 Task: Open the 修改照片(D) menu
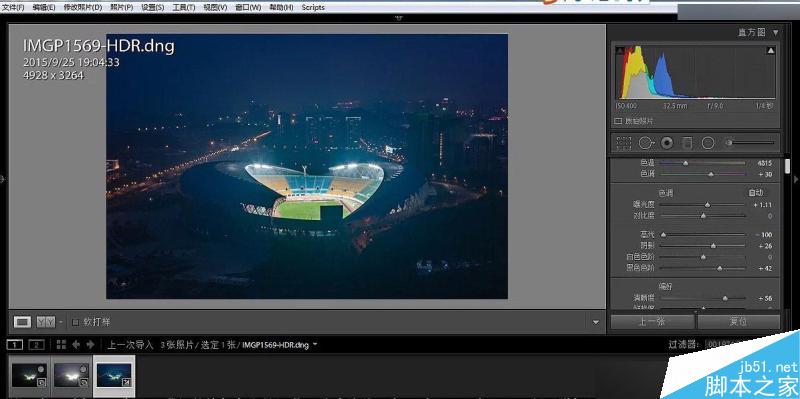pyautogui.click(x=83, y=8)
